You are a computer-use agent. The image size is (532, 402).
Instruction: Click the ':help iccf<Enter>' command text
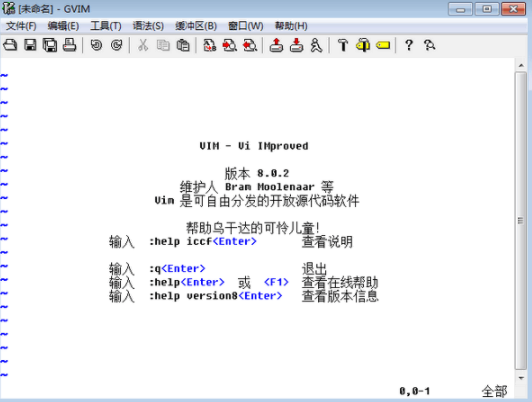tap(203, 242)
